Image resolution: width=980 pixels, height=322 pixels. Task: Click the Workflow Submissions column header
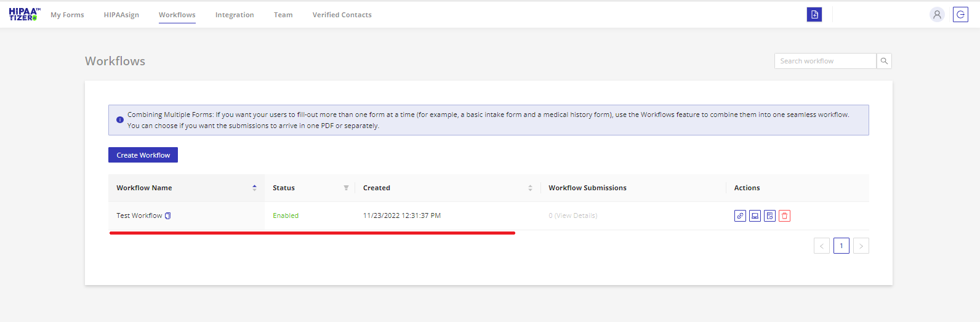[x=587, y=188]
